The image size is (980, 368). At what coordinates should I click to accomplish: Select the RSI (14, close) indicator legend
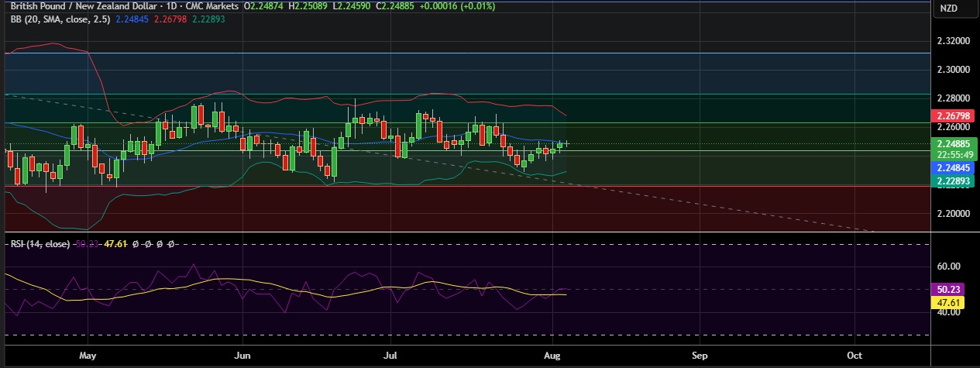point(39,244)
